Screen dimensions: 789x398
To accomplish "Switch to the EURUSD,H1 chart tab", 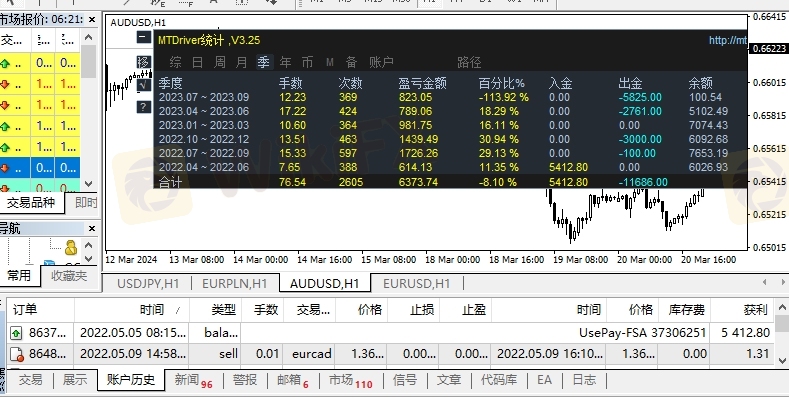I will tap(416, 283).
